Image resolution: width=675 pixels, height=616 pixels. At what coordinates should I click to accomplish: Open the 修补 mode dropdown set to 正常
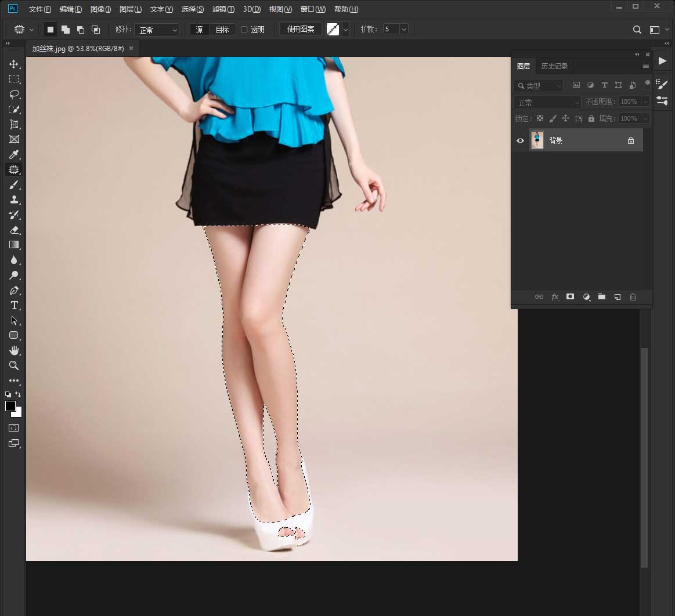tap(157, 30)
